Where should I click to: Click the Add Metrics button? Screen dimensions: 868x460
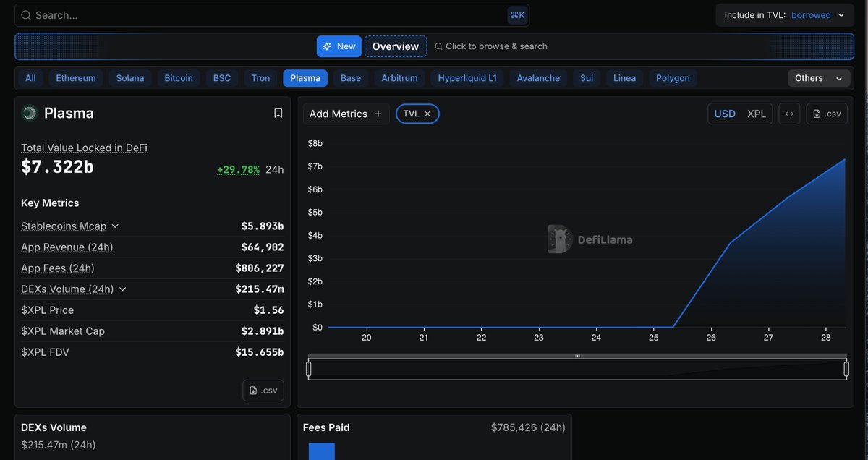[346, 114]
